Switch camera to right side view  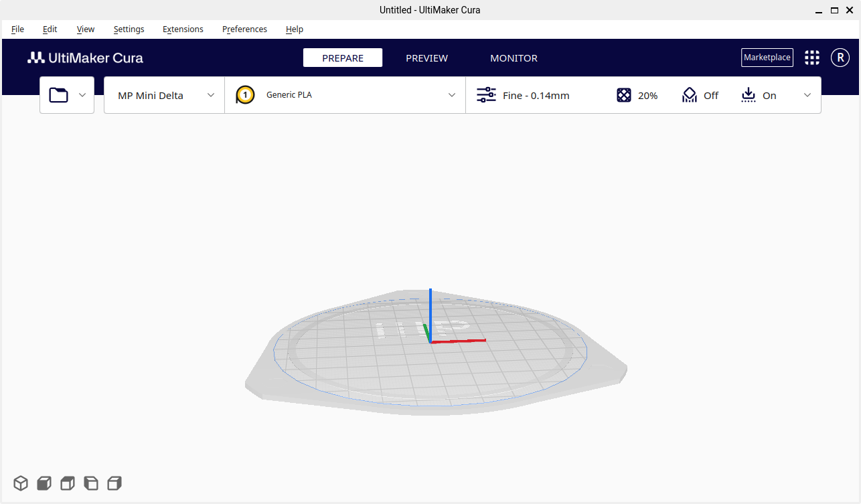[114, 483]
